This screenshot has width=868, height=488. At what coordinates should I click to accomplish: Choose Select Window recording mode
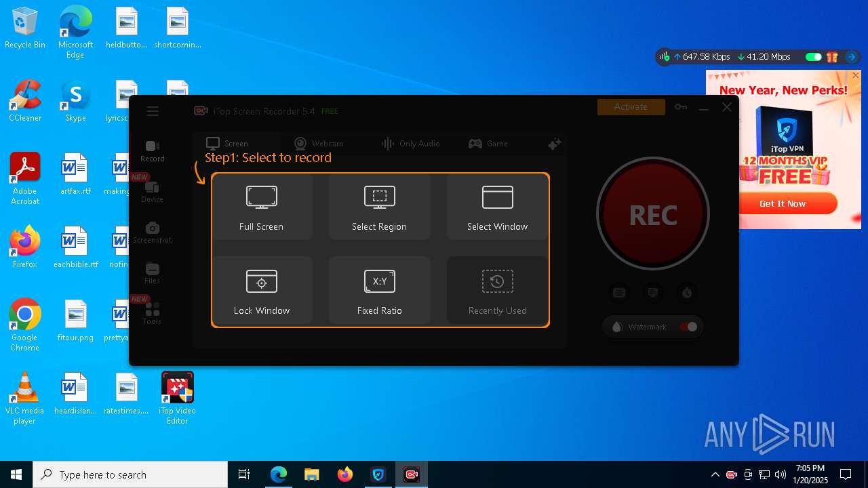tap(497, 207)
